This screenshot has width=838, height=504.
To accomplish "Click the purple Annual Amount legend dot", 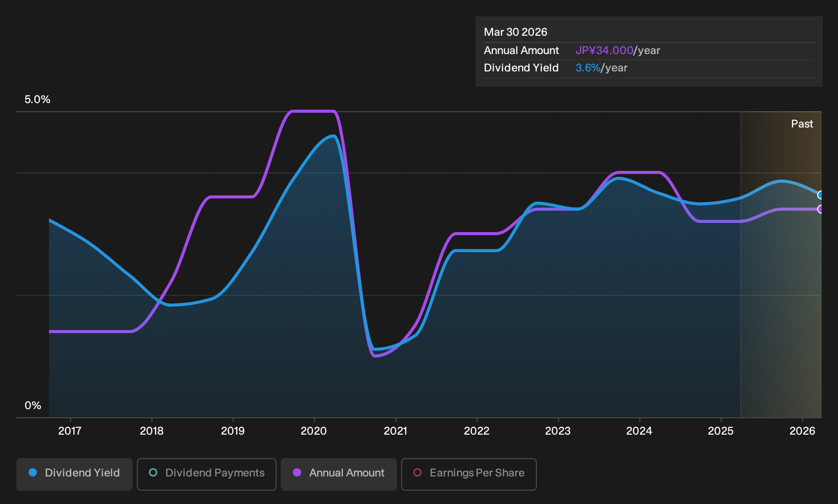I will tap(297, 472).
